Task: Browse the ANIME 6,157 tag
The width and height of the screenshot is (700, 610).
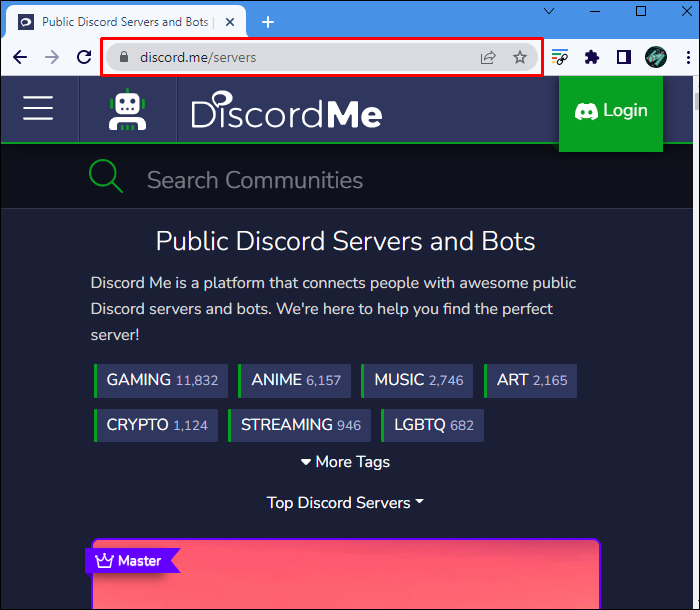Action: (295, 380)
